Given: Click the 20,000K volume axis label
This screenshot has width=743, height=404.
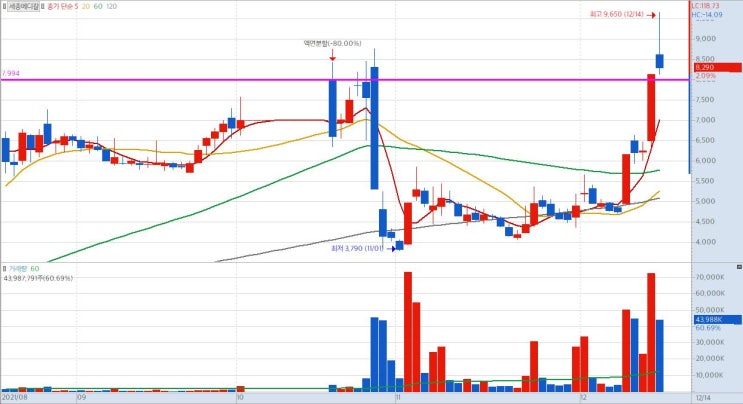Looking at the screenshot, I should 710,359.
